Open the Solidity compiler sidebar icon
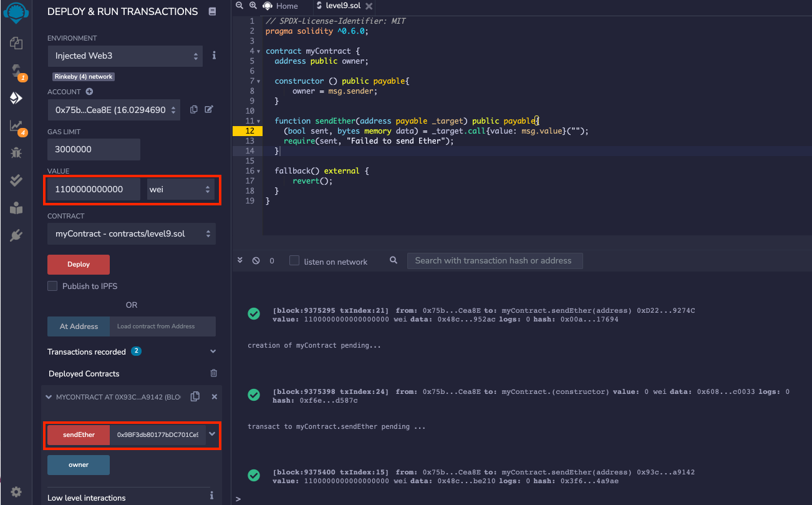Viewport: 812px width, 505px height. coord(16,71)
